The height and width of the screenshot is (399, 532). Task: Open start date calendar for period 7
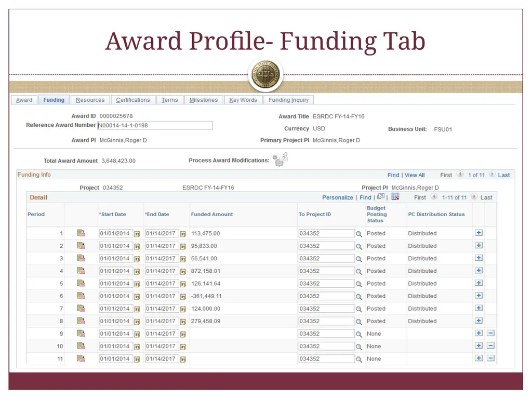click(137, 309)
